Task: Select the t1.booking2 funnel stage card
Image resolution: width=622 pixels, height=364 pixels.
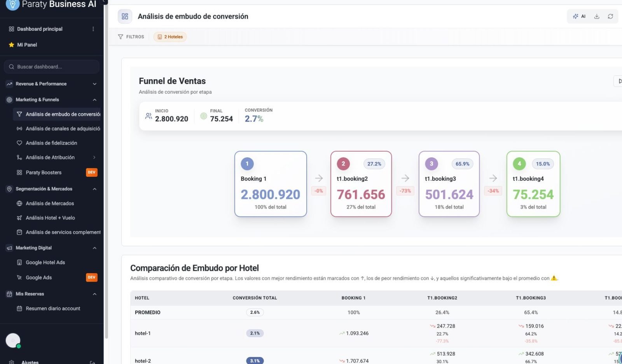Action: [361, 184]
